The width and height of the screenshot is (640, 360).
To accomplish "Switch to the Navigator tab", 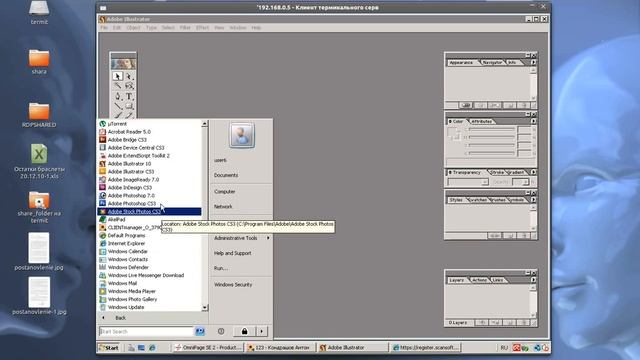I will click(x=492, y=62).
